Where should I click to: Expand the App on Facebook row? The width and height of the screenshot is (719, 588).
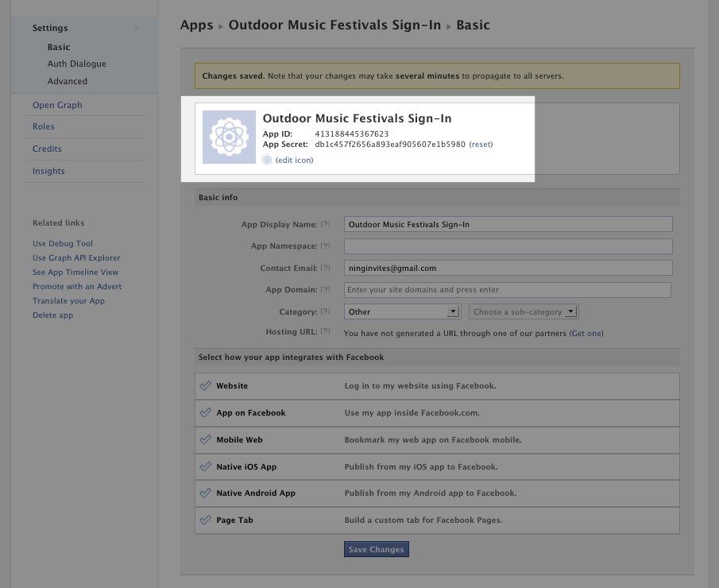[x=437, y=413]
